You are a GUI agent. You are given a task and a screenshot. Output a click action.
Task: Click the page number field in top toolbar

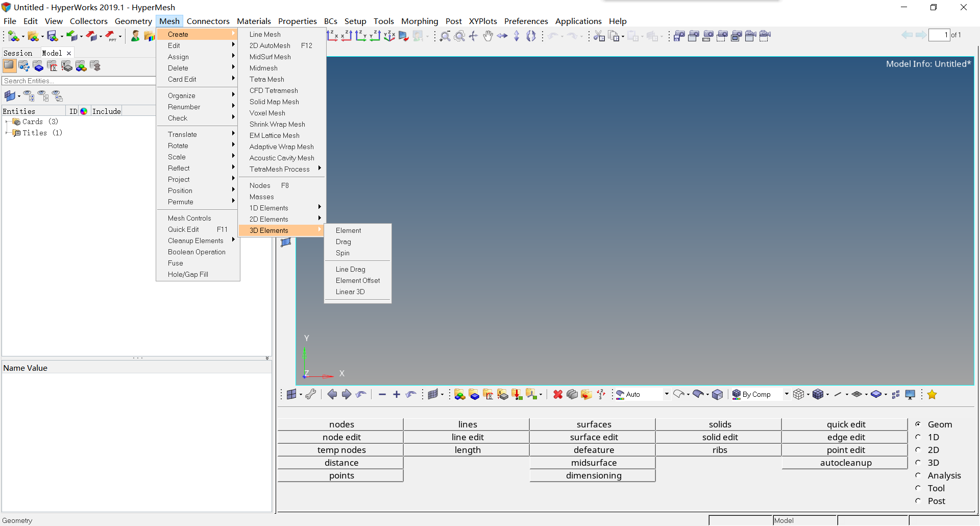tap(939, 35)
